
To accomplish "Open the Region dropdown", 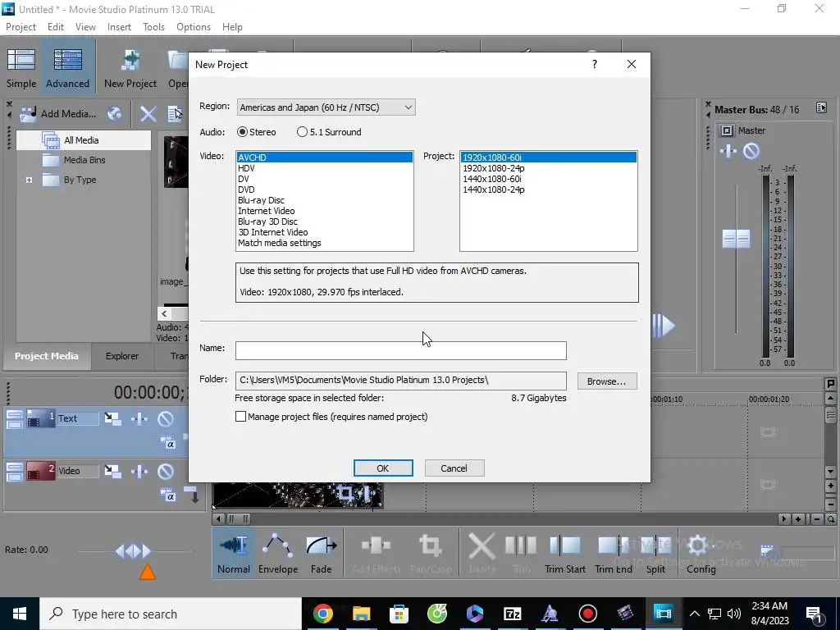I will pos(326,107).
